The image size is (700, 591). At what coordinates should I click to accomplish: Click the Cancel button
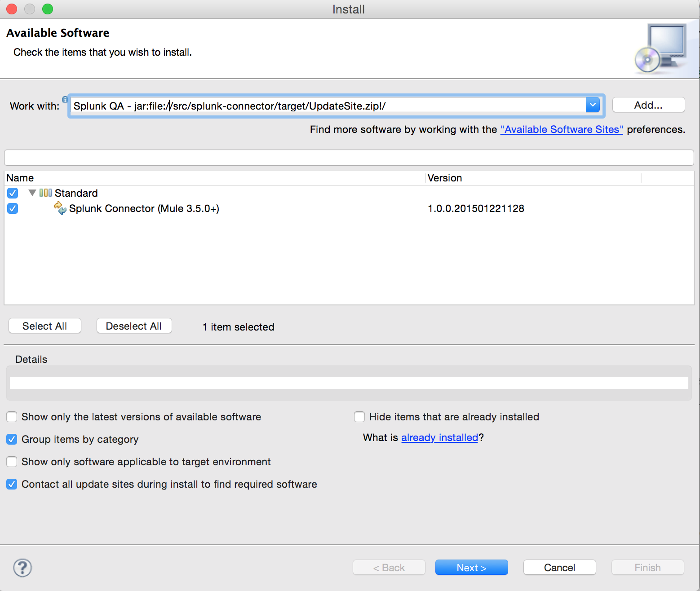(559, 568)
